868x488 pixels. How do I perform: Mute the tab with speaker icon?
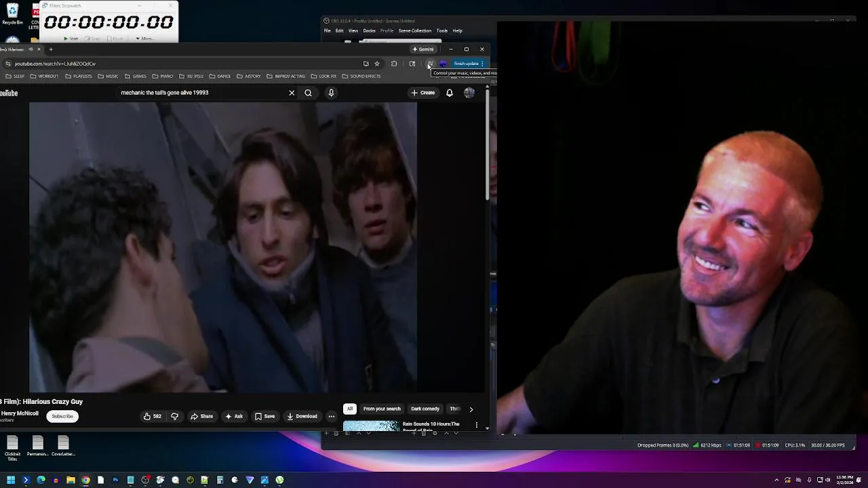(31, 49)
